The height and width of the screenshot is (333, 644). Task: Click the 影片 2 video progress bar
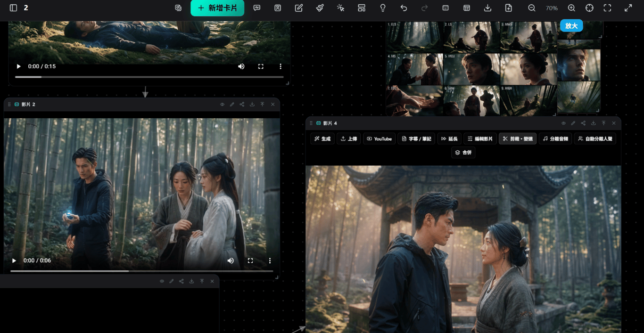(x=142, y=271)
